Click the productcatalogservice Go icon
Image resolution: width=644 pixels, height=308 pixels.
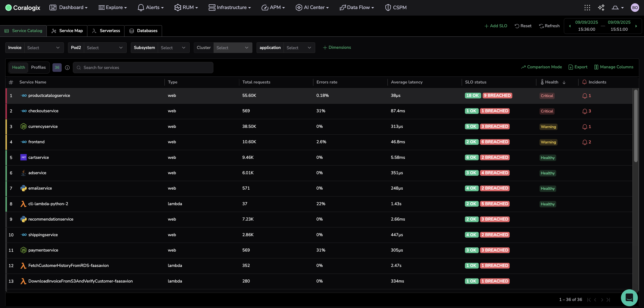[23, 96]
